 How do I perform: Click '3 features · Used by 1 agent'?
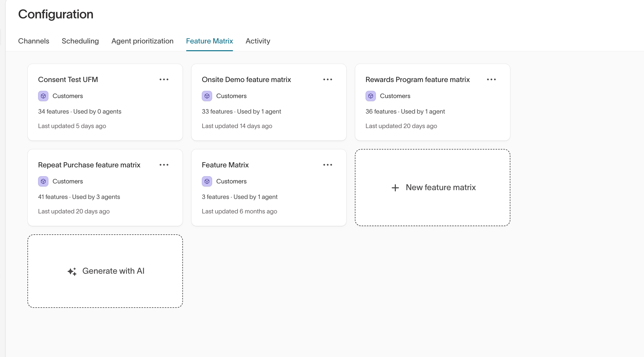[240, 197]
